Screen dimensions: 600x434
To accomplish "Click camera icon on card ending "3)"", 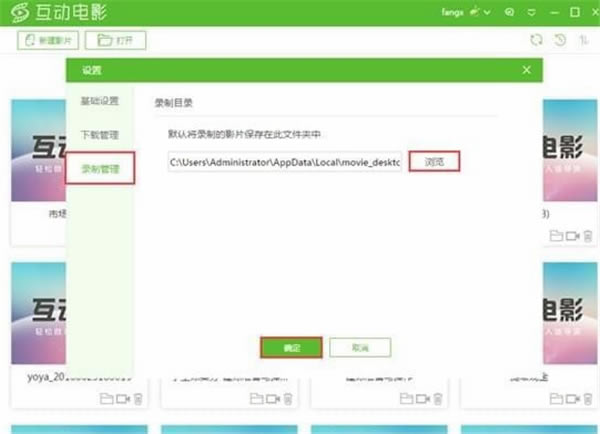I will (573, 236).
